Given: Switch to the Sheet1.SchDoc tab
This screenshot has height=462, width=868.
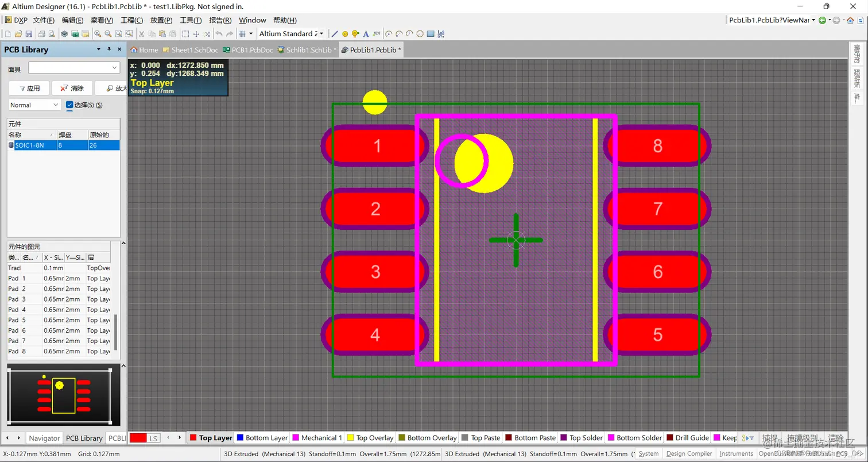Looking at the screenshot, I should [x=191, y=50].
